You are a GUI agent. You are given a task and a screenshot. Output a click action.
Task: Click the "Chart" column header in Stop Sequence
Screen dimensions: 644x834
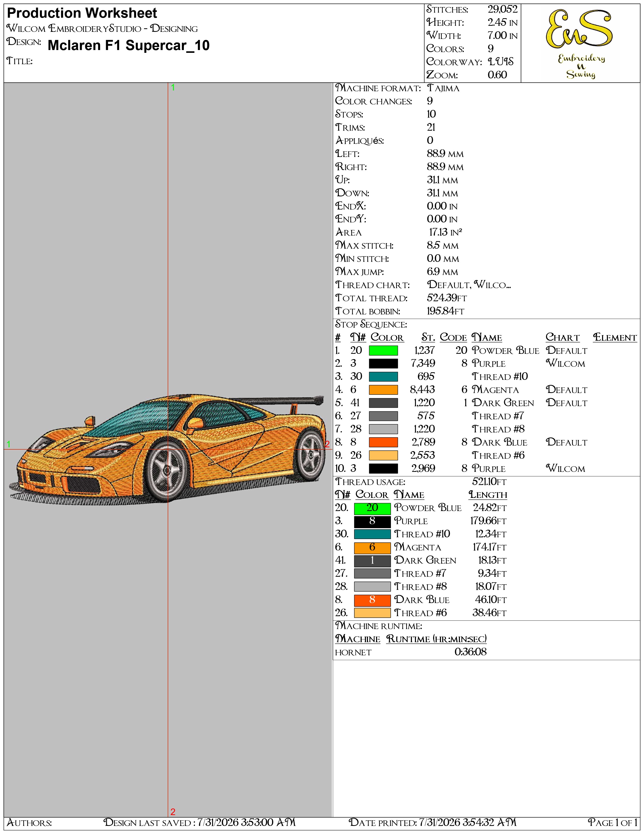click(x=562, y=337)
